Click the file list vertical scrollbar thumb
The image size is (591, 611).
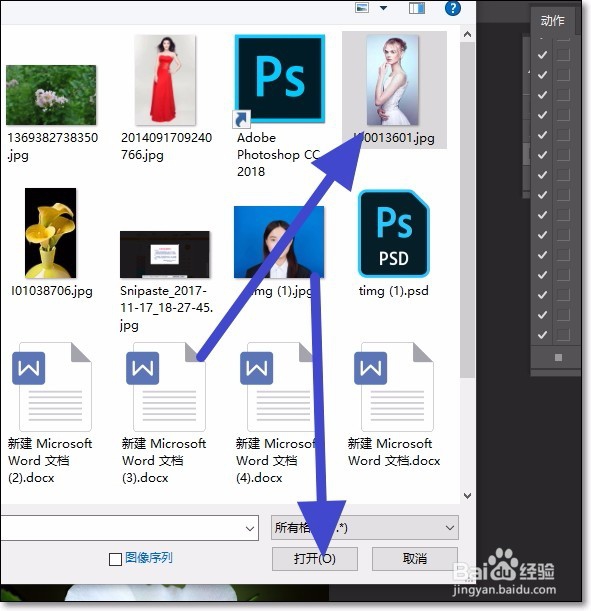tap(468, 209)
